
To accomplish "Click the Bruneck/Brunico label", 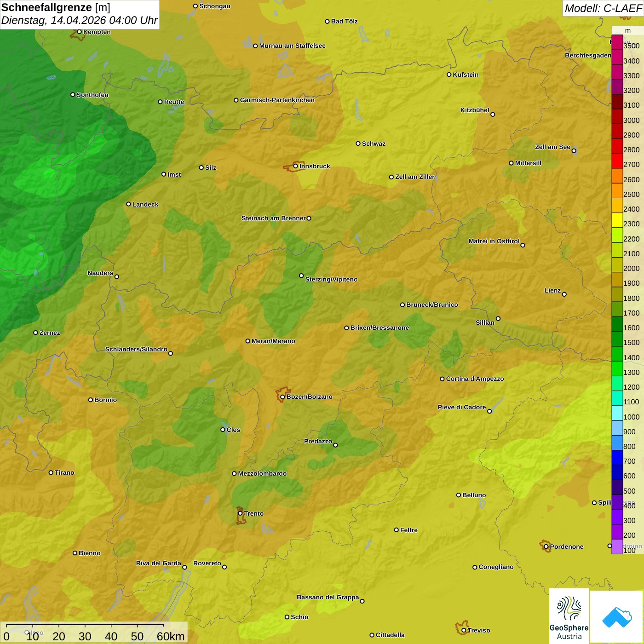I will coord(432,305).
